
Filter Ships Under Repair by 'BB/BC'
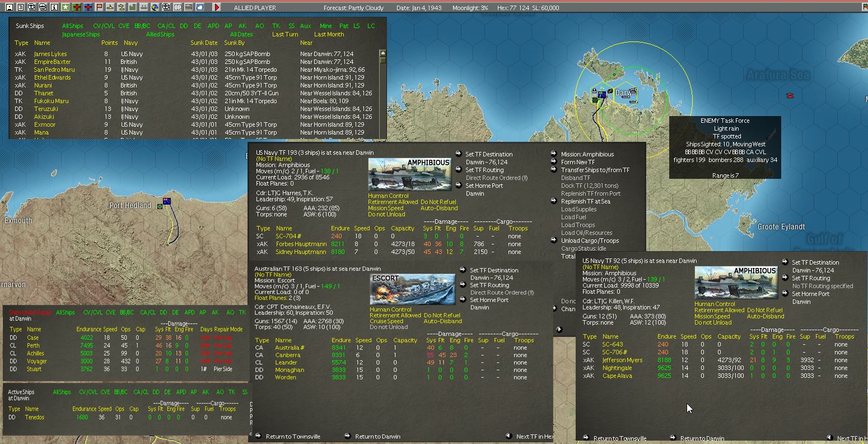tap(127, 312)
